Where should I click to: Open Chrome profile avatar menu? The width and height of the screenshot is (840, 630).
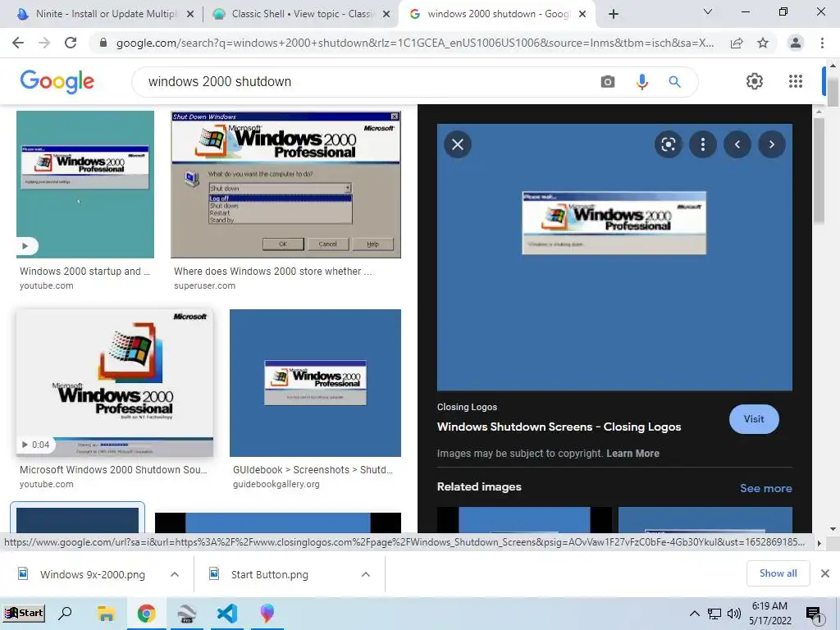pyautogui.click(x=796, y=43)
